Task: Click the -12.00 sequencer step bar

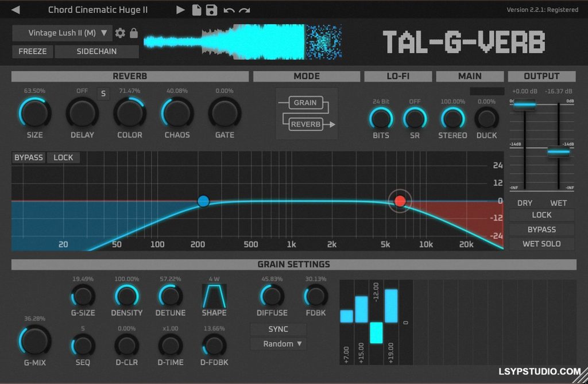Action: coord(376,332)
